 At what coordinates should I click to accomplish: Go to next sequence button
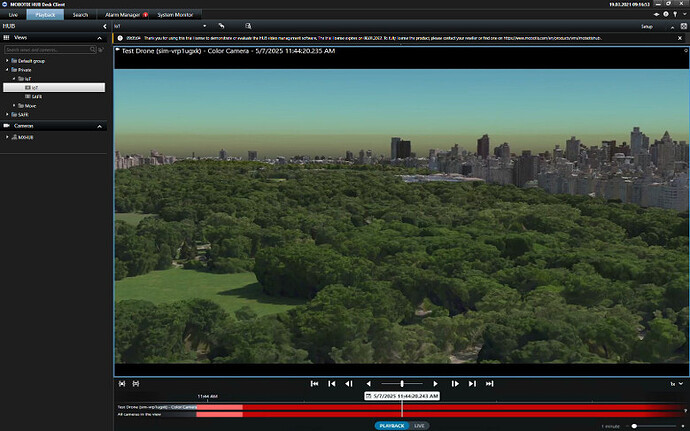point(472,384)
